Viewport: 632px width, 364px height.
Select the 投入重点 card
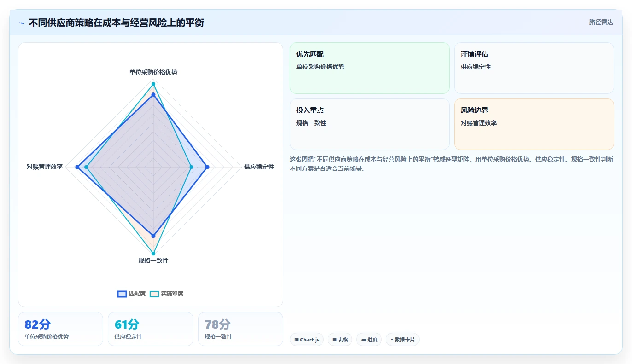pos(369,124)
